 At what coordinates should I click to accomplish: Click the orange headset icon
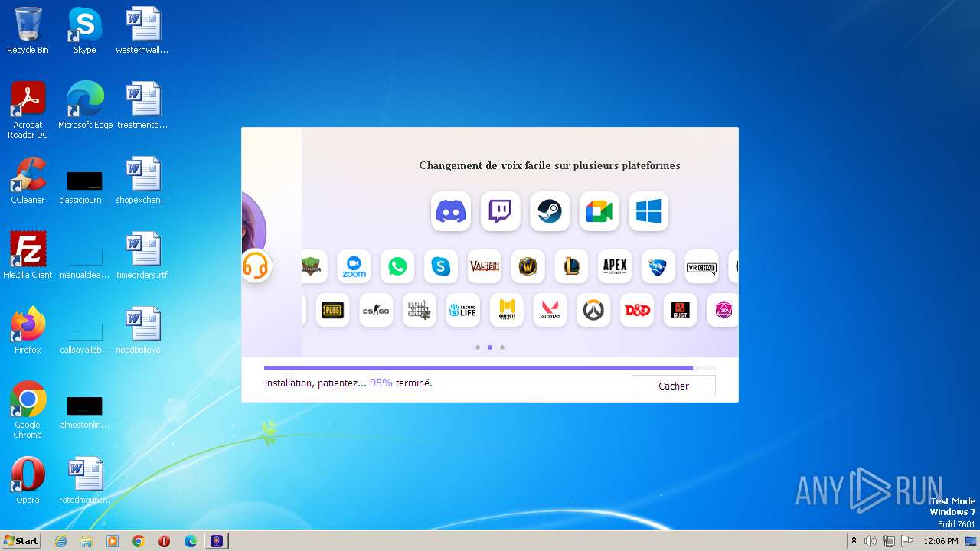tap(256, 266)
